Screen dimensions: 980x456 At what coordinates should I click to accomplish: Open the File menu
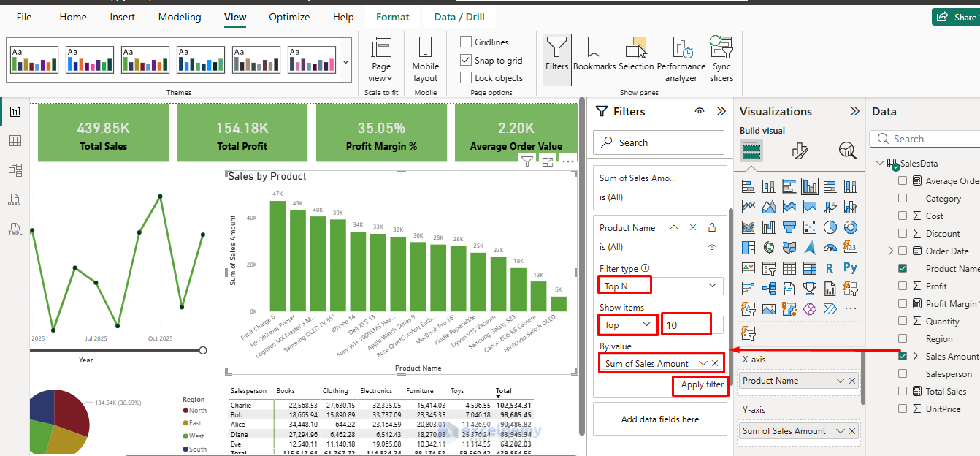click(24, 17)
